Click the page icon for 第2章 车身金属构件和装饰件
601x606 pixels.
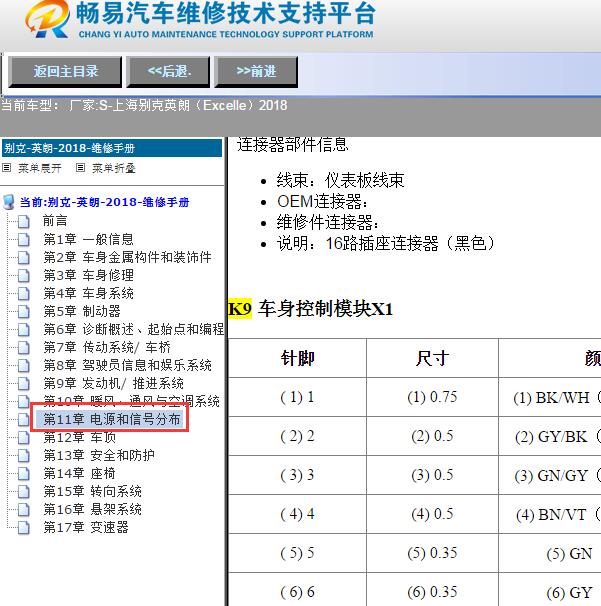click(24, 257)
